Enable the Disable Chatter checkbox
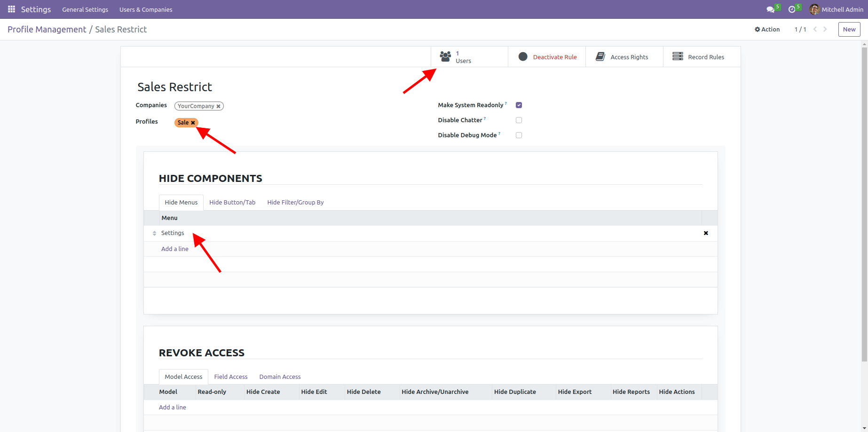The image size is (868, 432). 519,120
